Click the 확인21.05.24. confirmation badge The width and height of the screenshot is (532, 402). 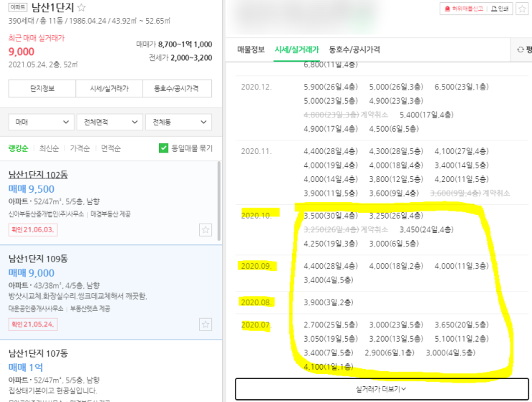(33, 324)
